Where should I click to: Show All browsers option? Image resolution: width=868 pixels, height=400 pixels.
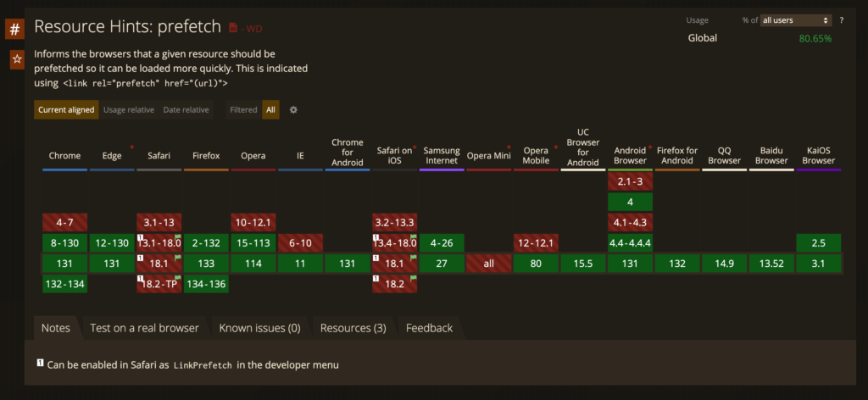[x=270, y=110]
